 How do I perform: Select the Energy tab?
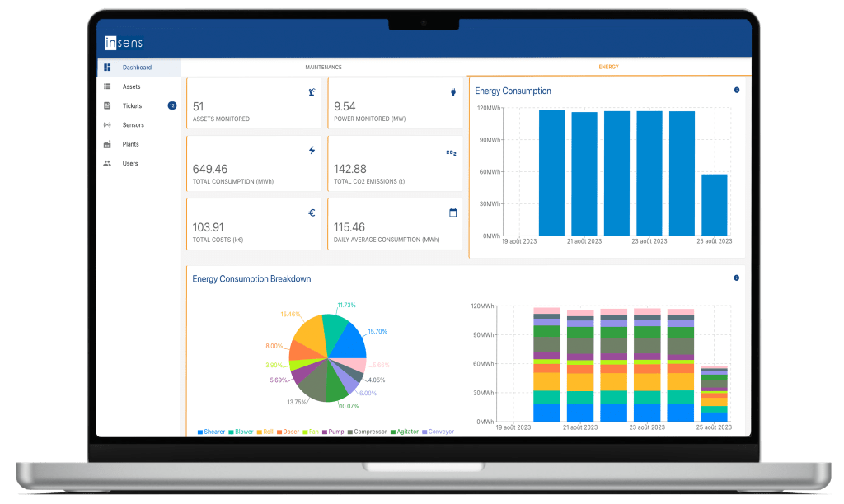608,67
